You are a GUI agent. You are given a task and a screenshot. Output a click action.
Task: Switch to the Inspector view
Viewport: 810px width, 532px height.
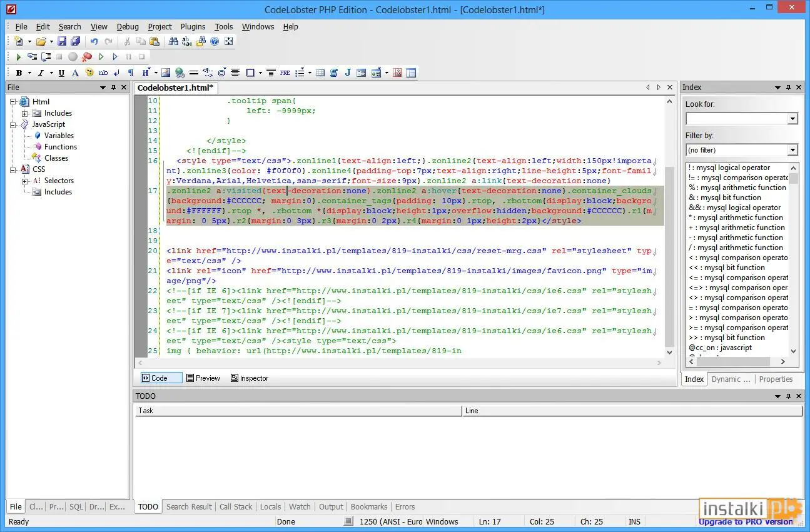point(250,378)
